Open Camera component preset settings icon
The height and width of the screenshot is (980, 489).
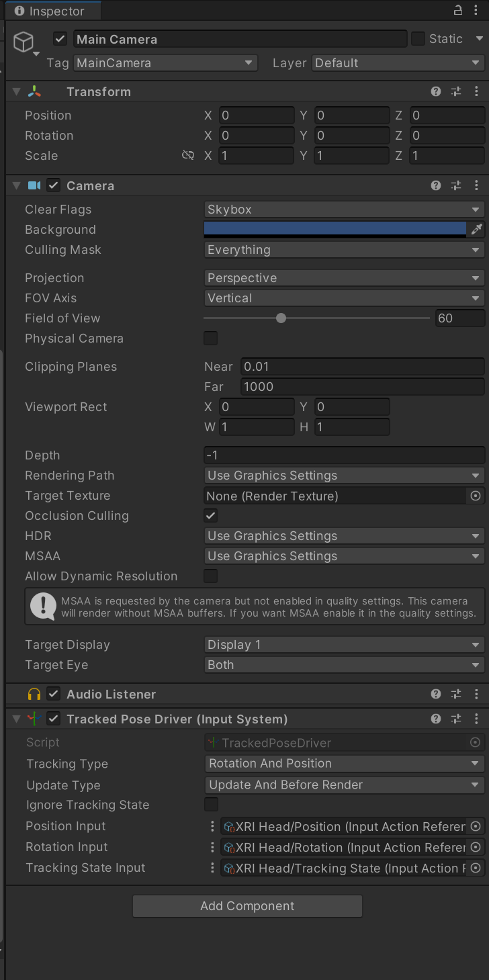(x=456, y=185)
